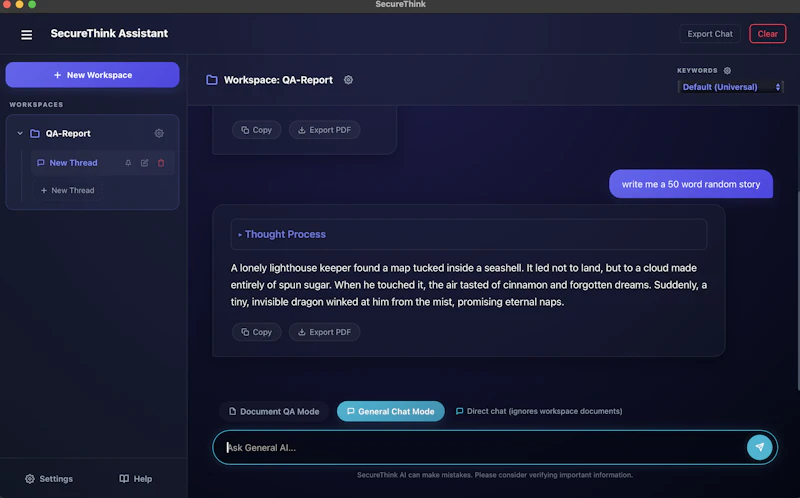Click the chat area vertical scrollbar
The width and height of the screenshot is (800, 498).
click(798, 291)
